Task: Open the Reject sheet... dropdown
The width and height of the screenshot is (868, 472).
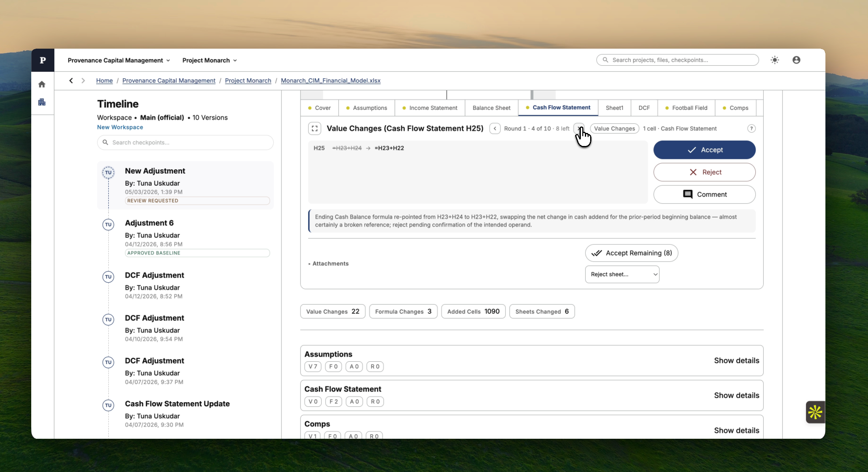Action: coord(622,275)
